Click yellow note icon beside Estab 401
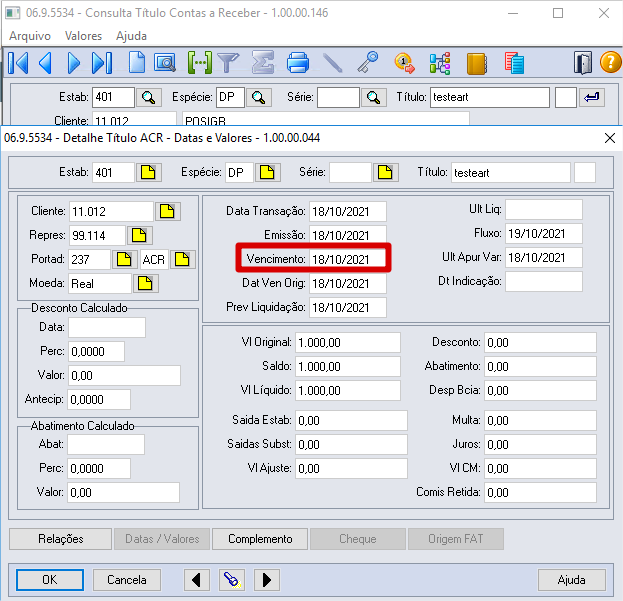The width and height of the screenshot is (623, 601). point(149,172)
